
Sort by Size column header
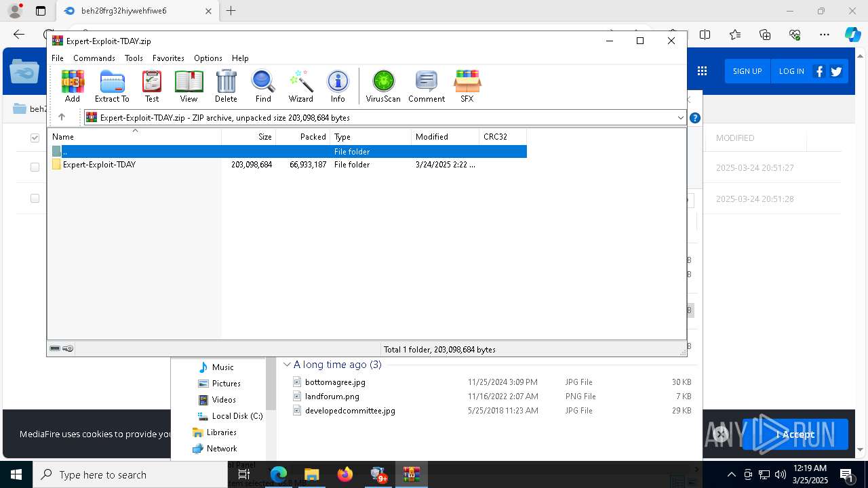click(249, 137)
